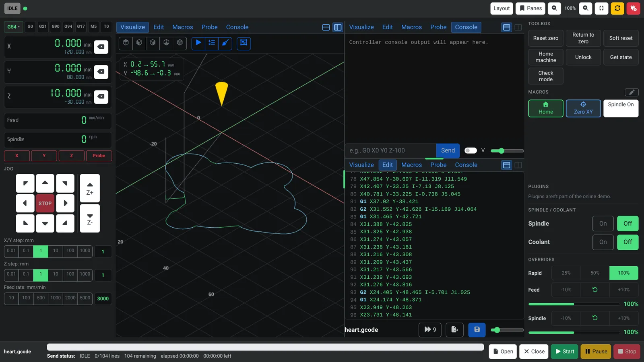Select the 0.1 X/Y step size
This screenshot has width=644, height=362.
tap(26, 251)
